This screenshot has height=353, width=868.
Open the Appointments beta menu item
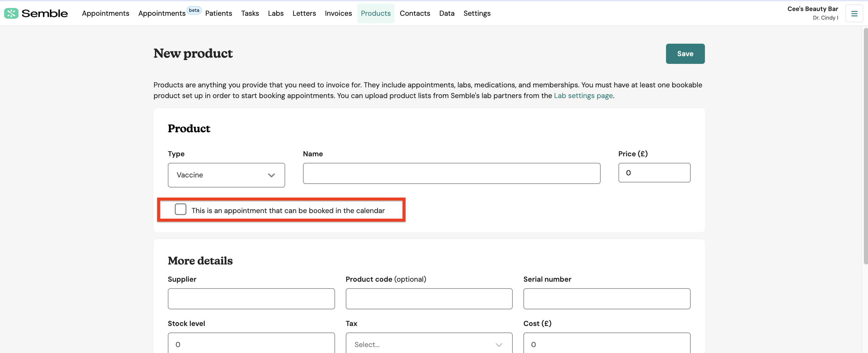pos(162,13)
